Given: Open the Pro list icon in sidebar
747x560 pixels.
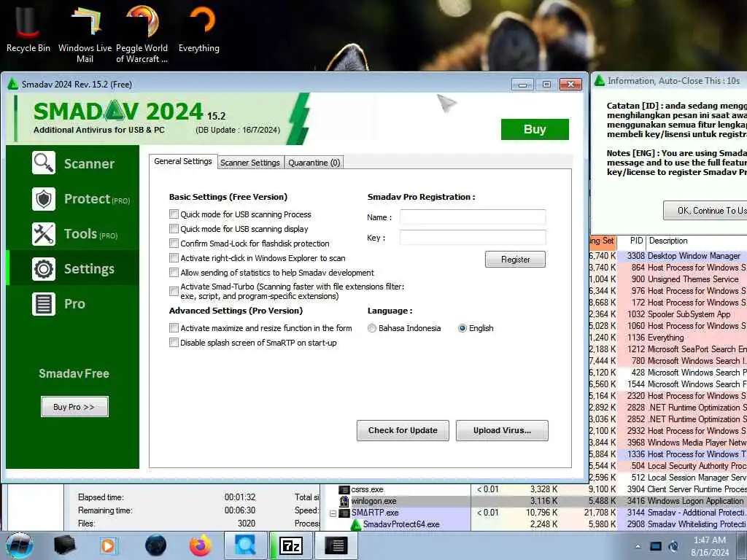Looking at the screenshot, I should (44, 304).
